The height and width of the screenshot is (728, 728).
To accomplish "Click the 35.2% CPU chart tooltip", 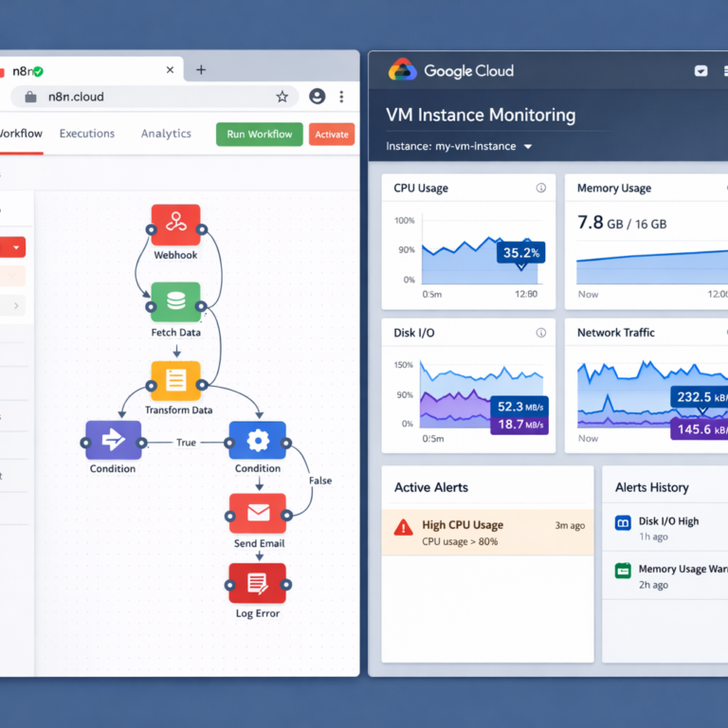I will [521, 252].
